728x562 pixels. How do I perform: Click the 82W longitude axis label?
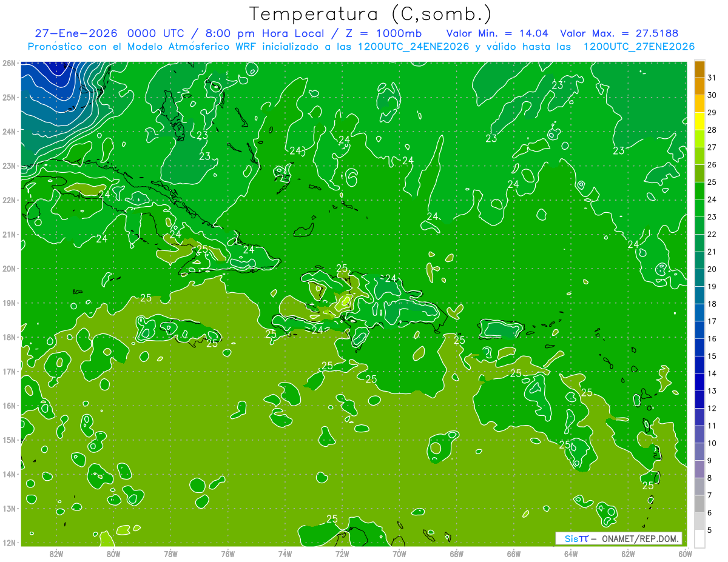(56, 554)
